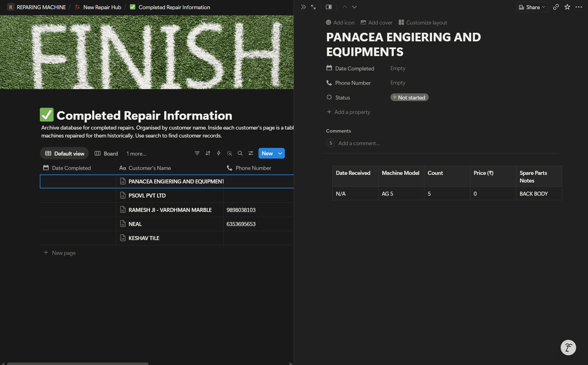
Task: Change the Not started status tag
Action: point(409,97)
